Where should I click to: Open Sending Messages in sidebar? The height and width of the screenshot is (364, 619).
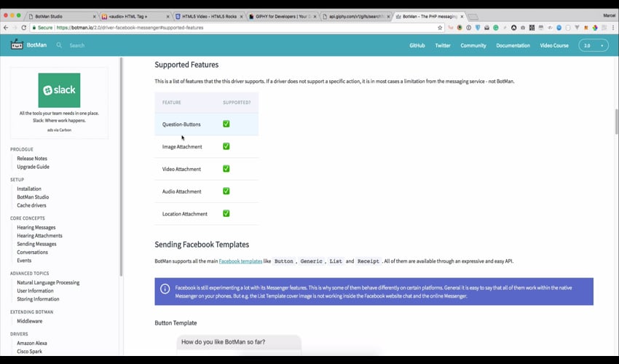(x=36, y=244)
